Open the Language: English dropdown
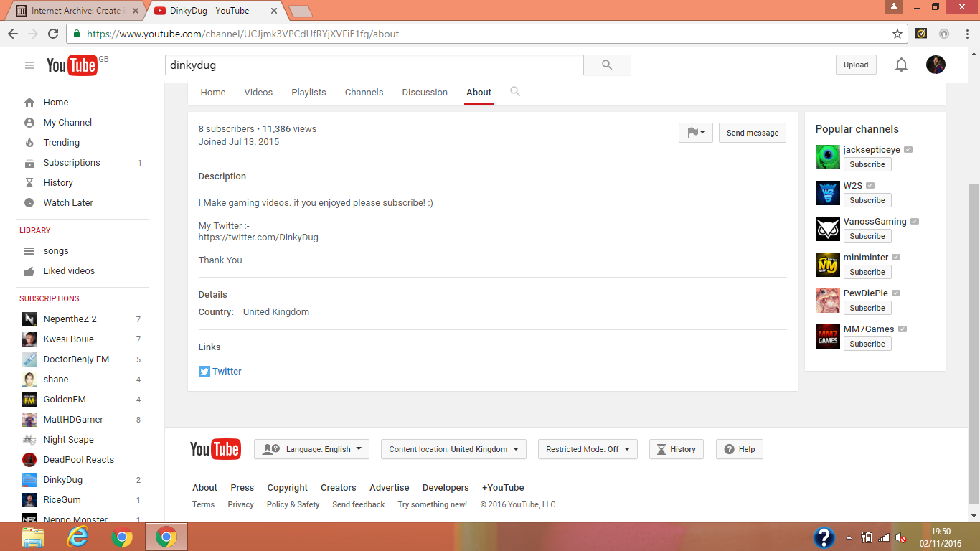The image size is (980, 551). pos(311,449)
